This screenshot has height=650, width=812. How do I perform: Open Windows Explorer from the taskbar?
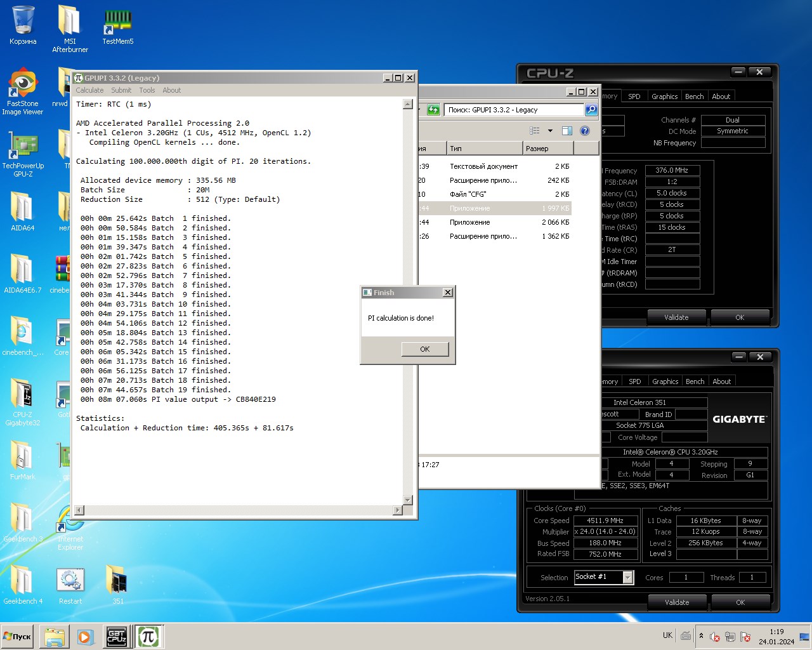pyautogui.click(x=55, y=637)
